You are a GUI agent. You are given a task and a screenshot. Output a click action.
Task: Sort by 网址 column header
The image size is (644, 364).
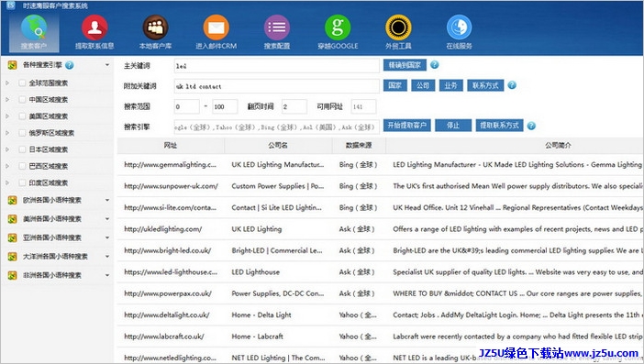pyautogui.click(x=171, y=145)
